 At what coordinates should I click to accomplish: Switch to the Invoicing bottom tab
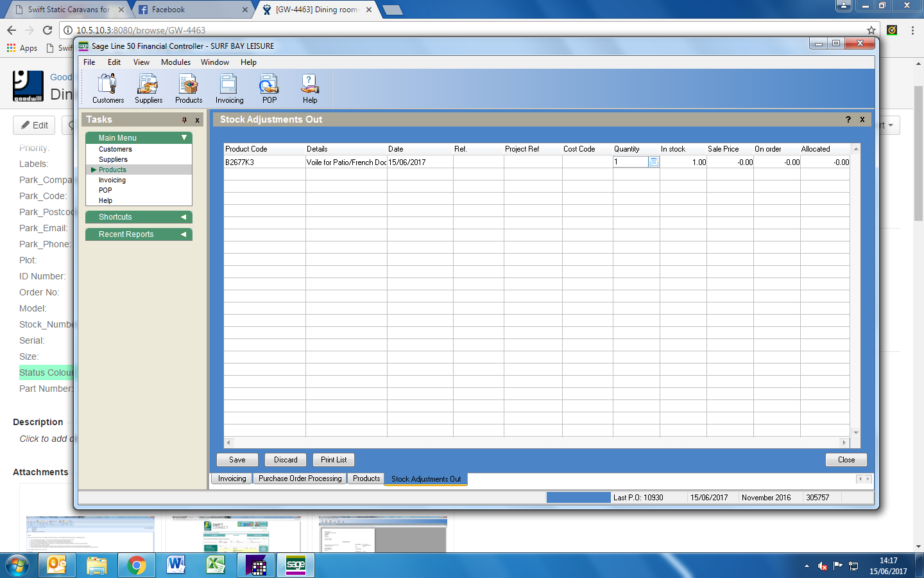(232, 478)
